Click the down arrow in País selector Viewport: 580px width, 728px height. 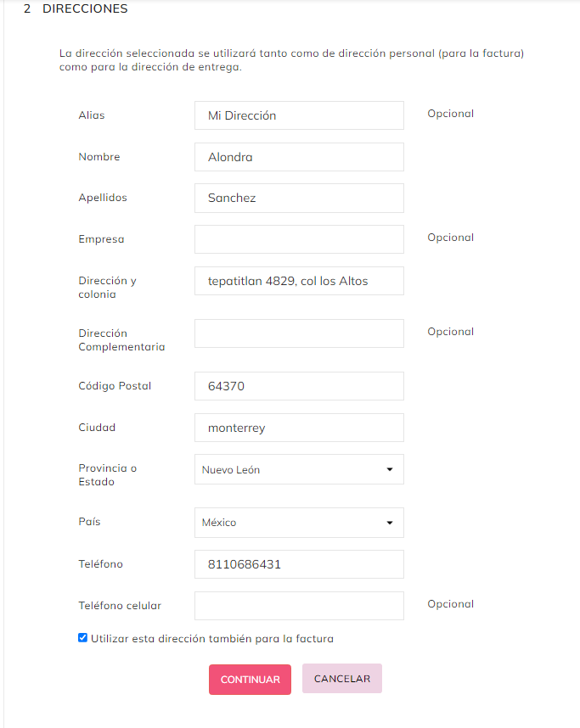pyautogui.click(x=390, y=523)
